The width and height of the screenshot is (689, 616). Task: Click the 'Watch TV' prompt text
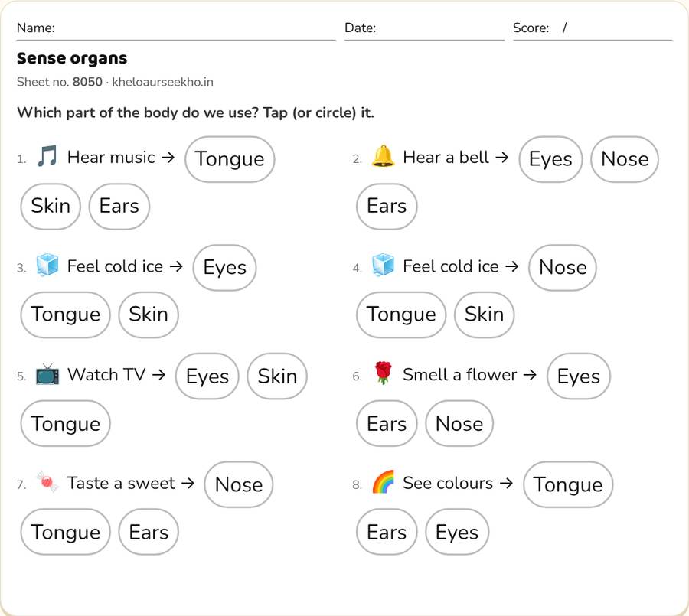[106, 375]
